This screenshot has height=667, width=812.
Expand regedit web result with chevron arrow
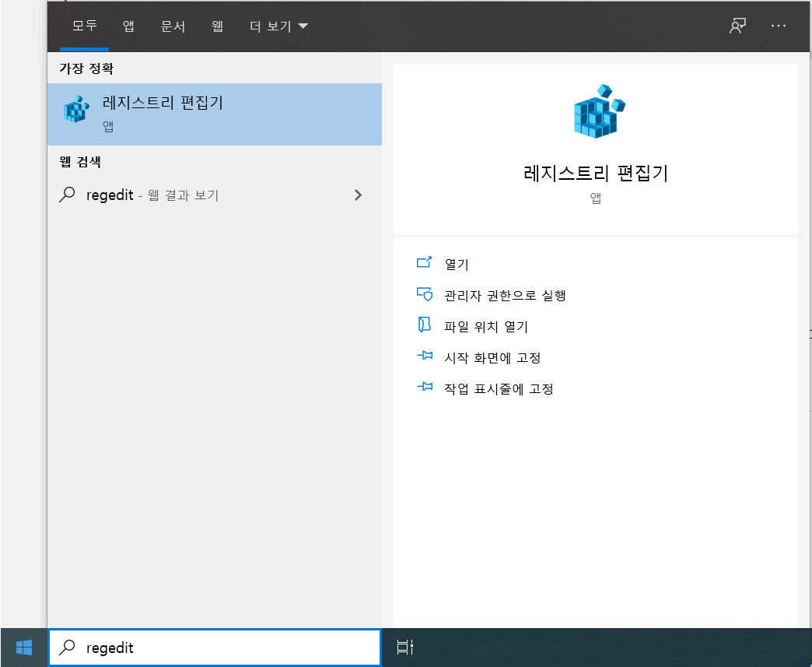pyautogui.click(x=358, y=195)
